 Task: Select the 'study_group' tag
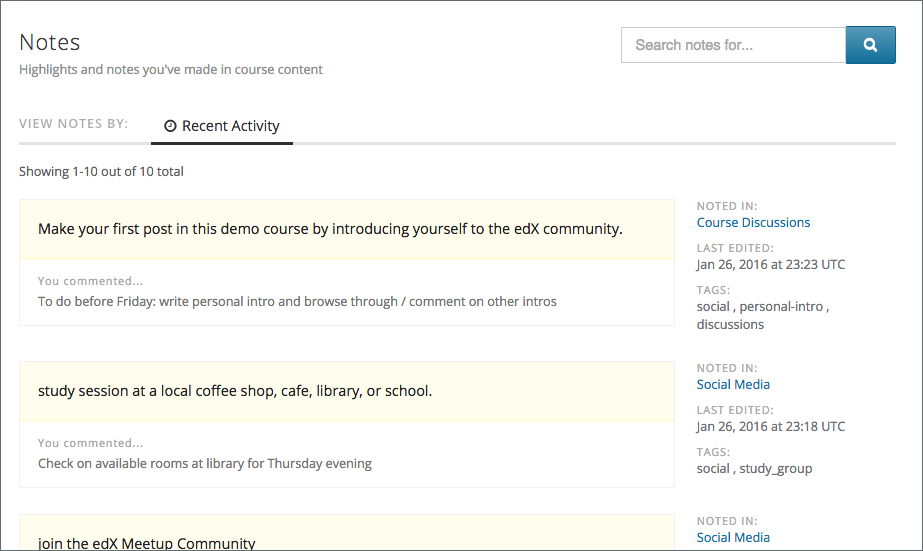point(776,468)
